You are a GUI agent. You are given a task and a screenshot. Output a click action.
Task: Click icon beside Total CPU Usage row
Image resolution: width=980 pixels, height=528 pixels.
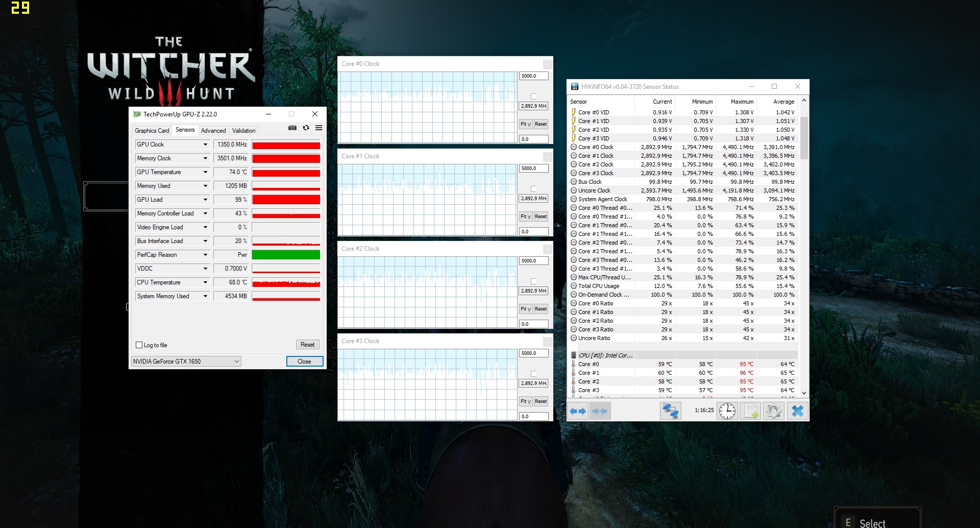click(574, 286)
